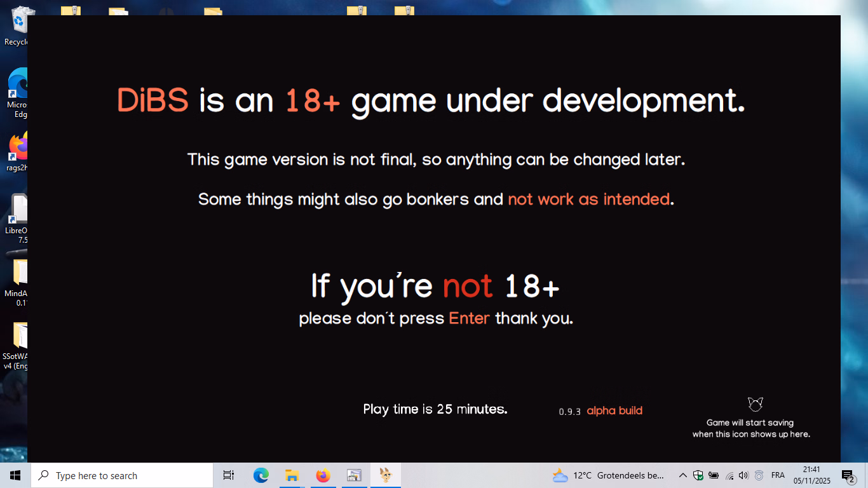Open the FRA input language selector
Viewport: 868px width, 488px height.
778,475
